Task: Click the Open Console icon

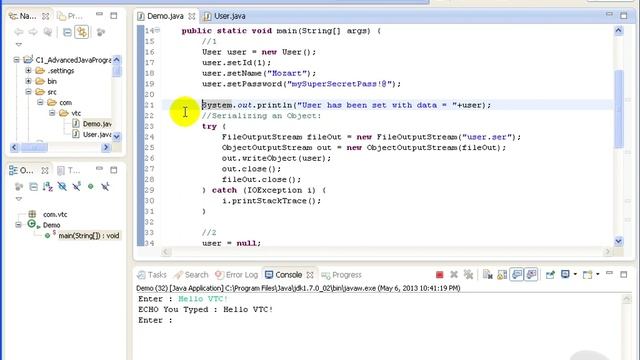Action: [x=587, y=275]
